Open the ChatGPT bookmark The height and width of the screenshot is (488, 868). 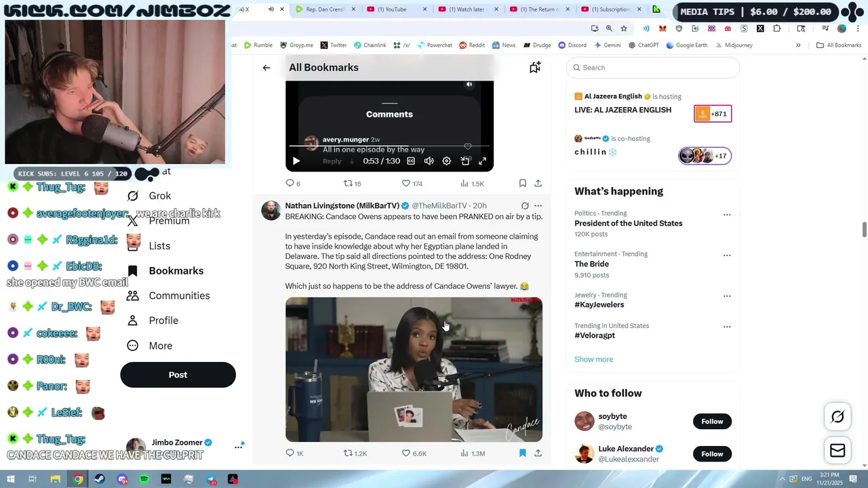tap(644, 45)
